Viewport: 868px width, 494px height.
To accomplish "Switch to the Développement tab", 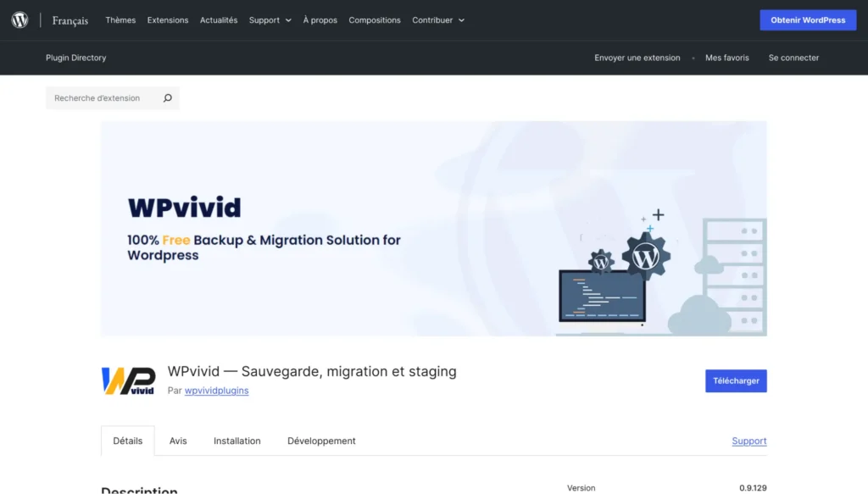I will pyautogui.click(x=321, y=441).
